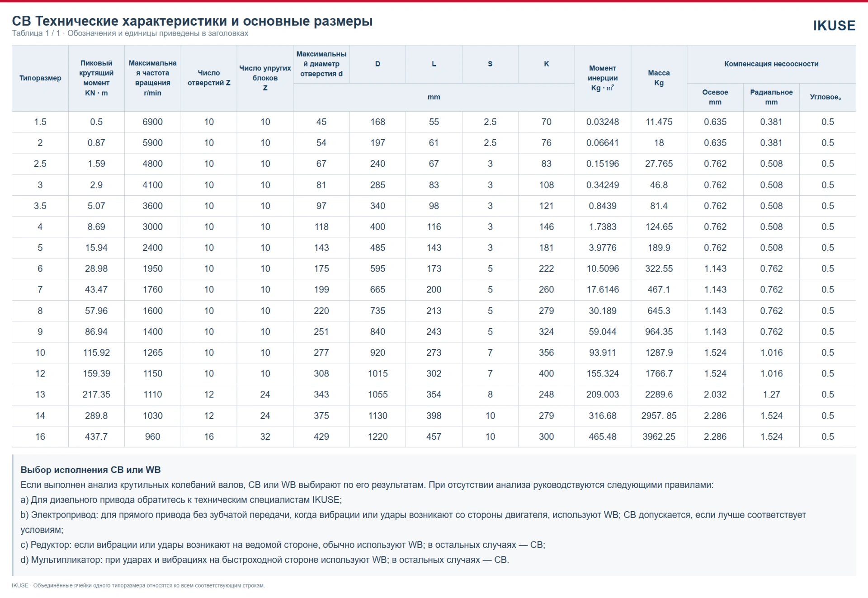Click the elastic blocks value 32
Viewport: 868px width, 598px height.
[265, 437]
